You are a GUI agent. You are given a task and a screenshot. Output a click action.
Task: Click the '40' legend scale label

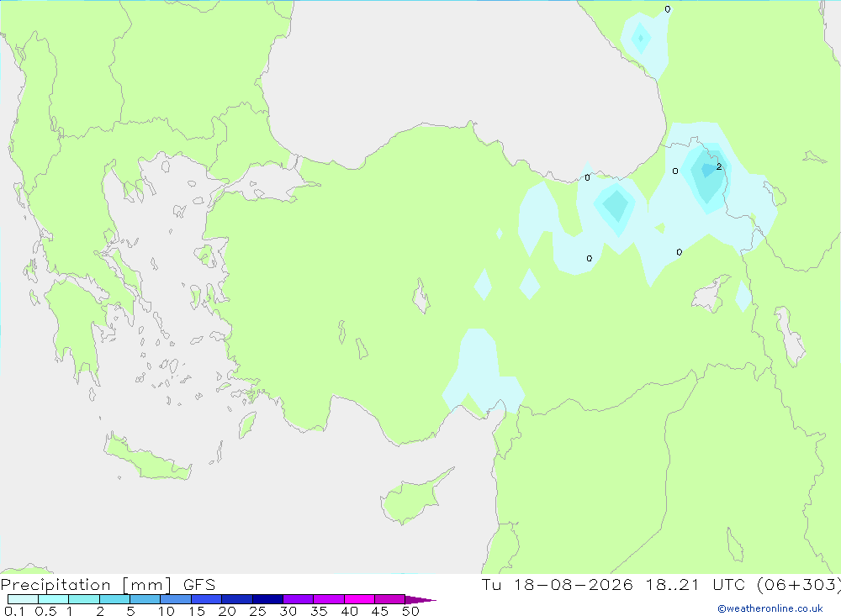point(349,611)
